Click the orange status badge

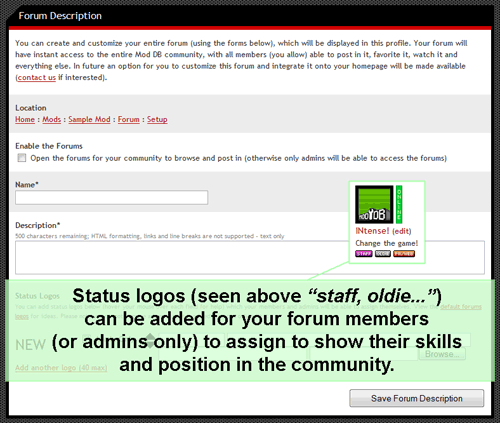point(404,254)
